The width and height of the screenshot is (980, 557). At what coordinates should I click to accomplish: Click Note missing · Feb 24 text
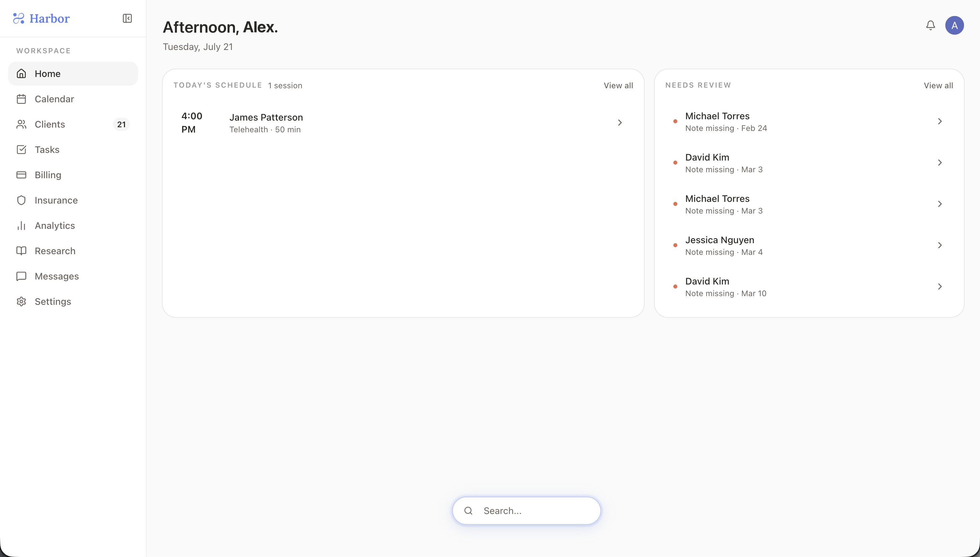(x=726, y=128)
